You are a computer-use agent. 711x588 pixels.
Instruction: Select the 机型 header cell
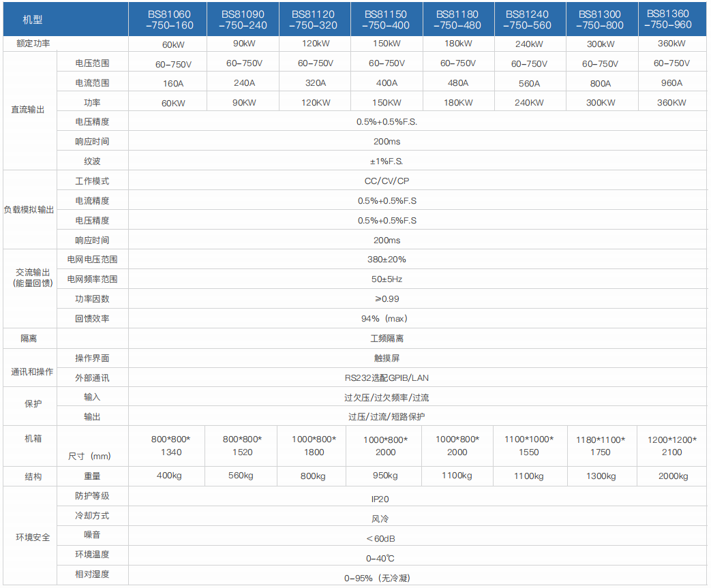pyautogui.click(x=31, y=20)
